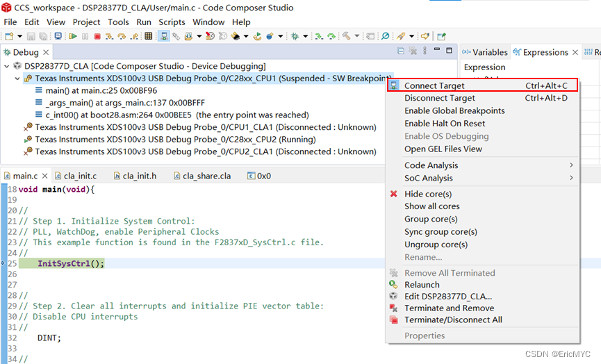Click the Suspend (pause) debug button
601x364 pixels.
click(x=85, y=36)
